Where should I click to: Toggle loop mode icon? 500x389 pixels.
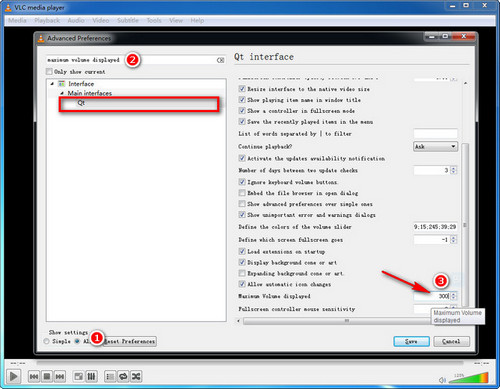coord(123,377)
